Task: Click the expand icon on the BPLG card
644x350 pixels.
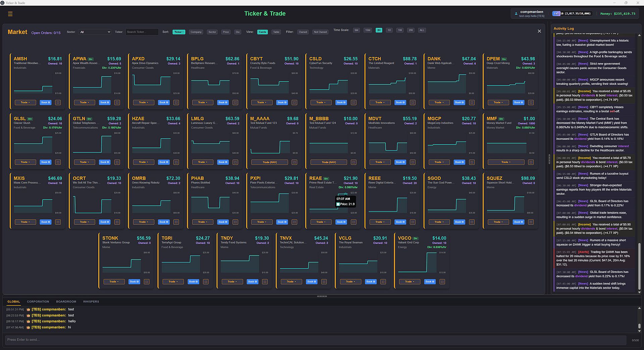Action: pyautogui.click(x=235, y=103)
